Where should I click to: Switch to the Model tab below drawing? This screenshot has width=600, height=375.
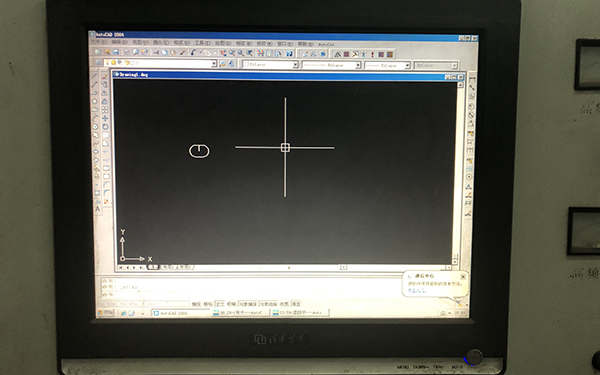153,267
